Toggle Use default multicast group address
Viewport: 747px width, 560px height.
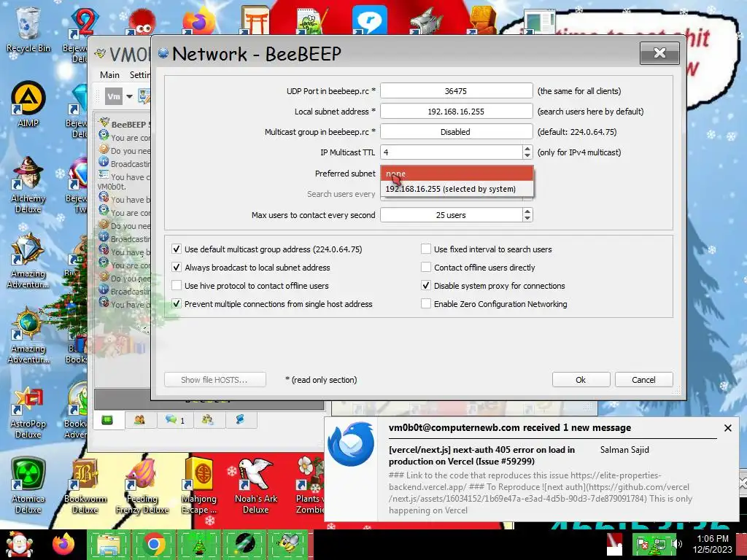[177, 249]
